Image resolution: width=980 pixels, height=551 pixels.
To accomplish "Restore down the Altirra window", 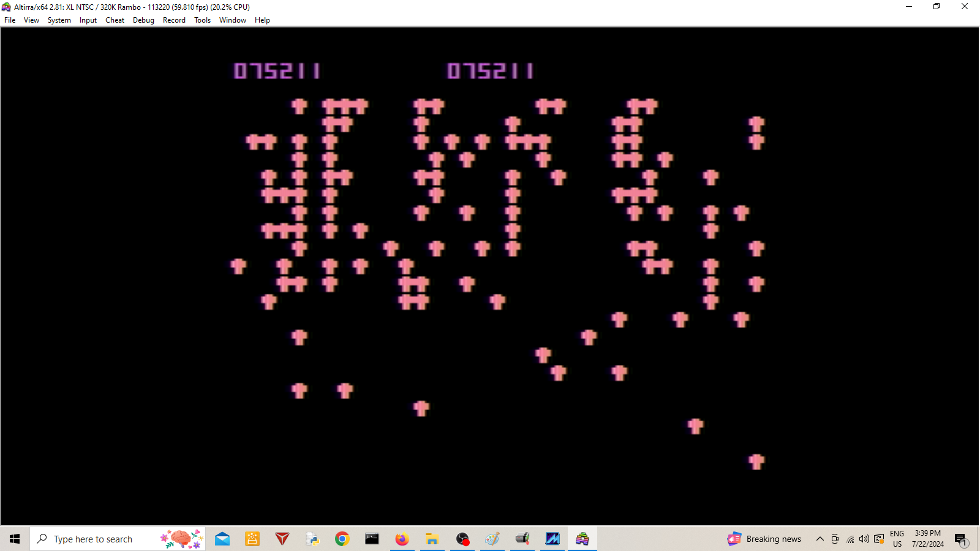I will 937,7.
